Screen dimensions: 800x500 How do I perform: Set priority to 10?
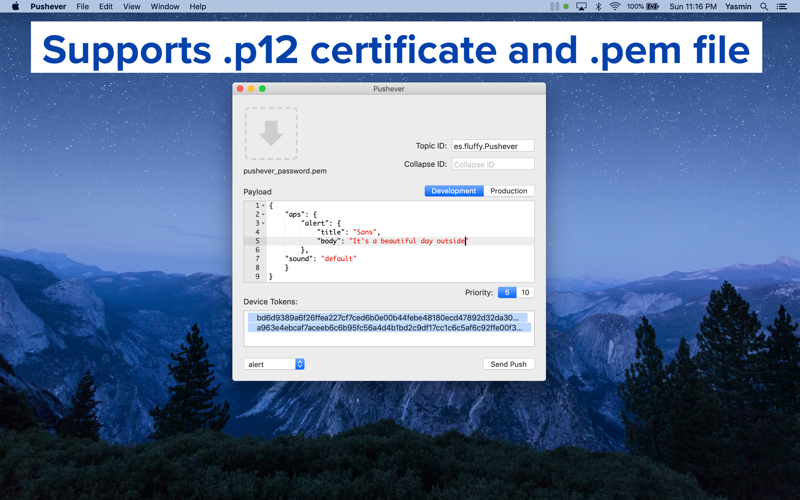tap(525, 292)
